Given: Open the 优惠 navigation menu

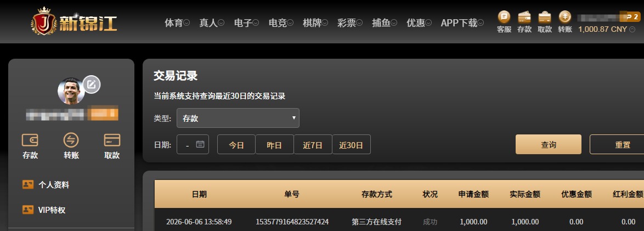Looking at the screenshot, I should tap(416, 23).
